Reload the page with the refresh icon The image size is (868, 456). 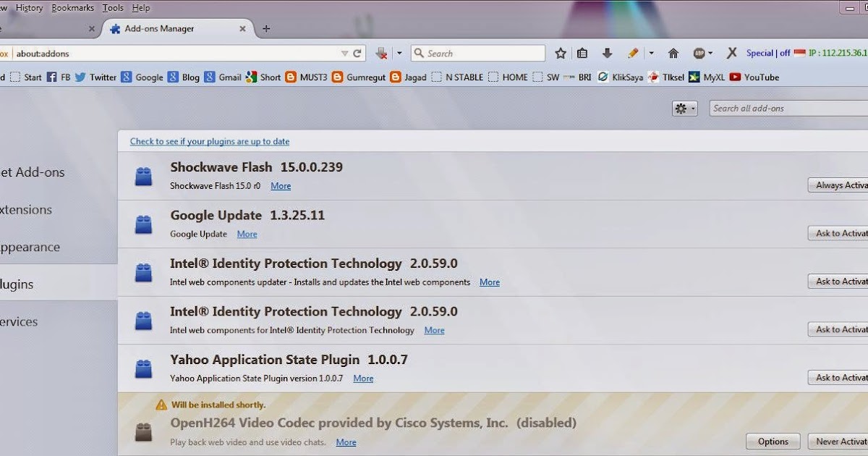click(x=357, y=54)
